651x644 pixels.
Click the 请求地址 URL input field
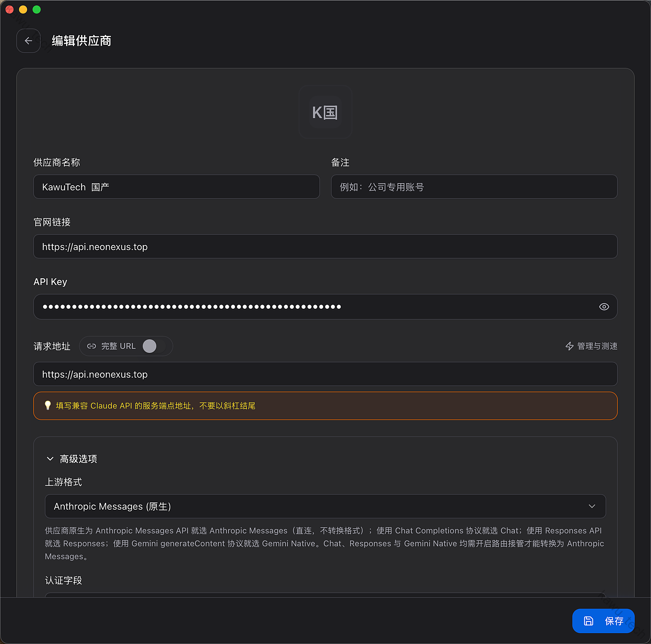[325, 374]
